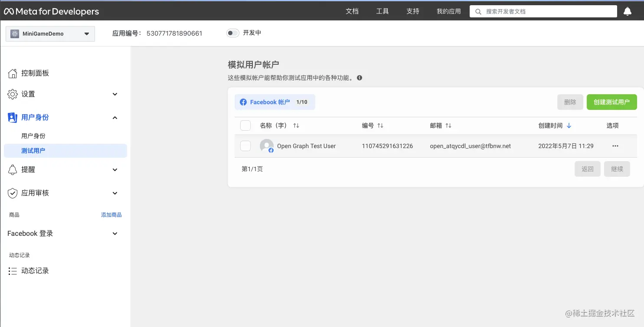Select the 控制面板 house icon
The image size is (644, 327).
coord(13,73)
